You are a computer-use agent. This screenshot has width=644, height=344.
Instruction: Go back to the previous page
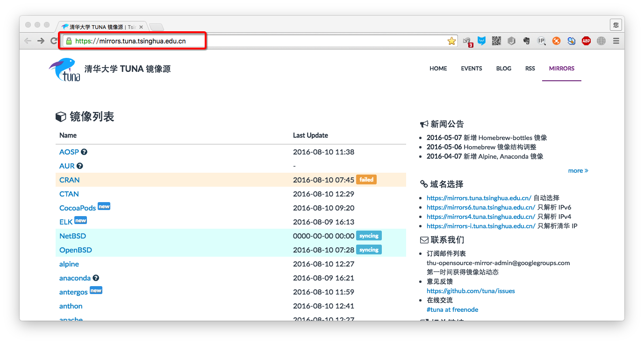[x=28, y=41]
